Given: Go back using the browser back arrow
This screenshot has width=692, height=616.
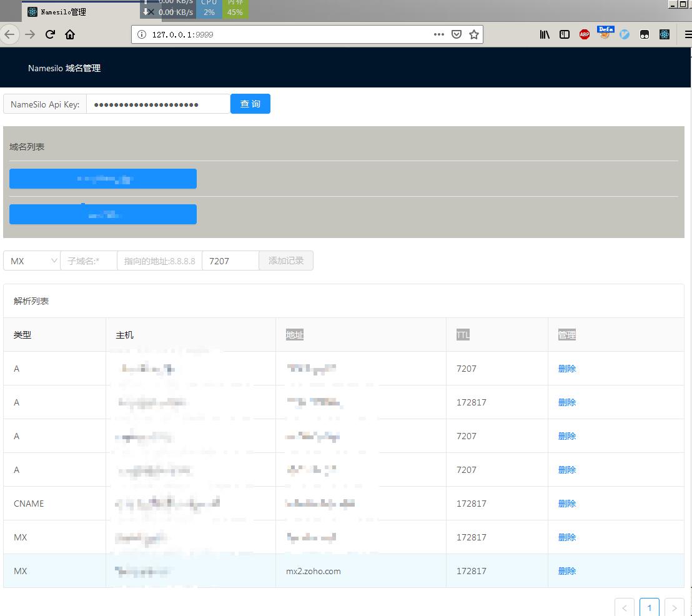Looking at the screenshot, I should click(x=9, y=34).
